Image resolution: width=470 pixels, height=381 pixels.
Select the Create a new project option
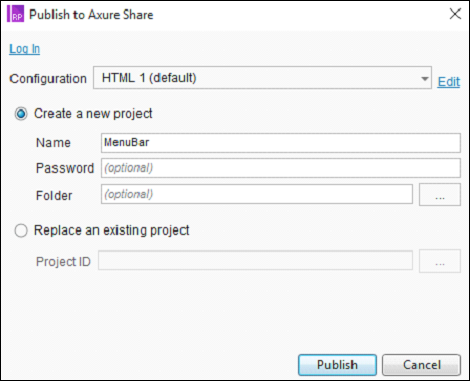pos(21,114)
